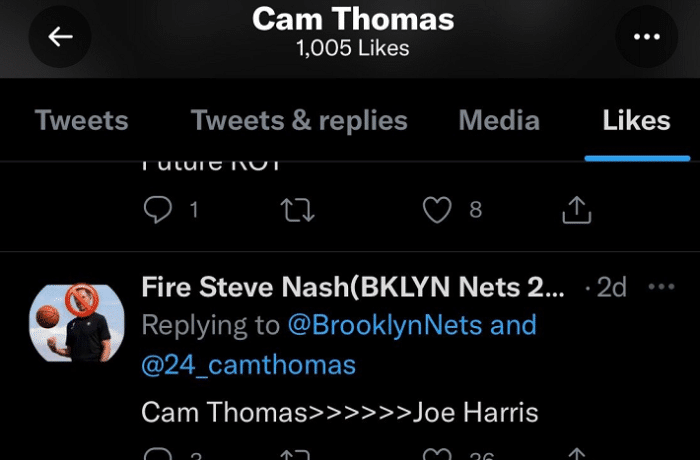The width and height of the screenshot is (700, 460).
Task: Tap the 8 likes count
Action: coord(476,210)
